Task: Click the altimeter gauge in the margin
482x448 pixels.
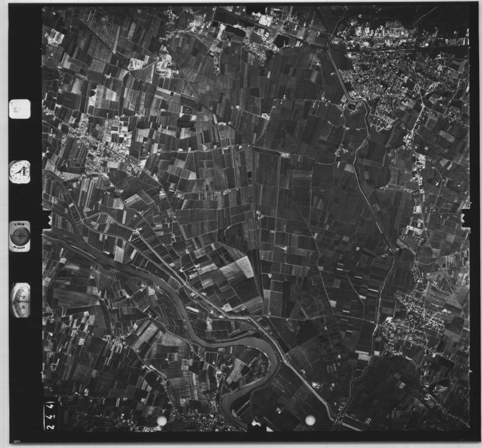Action: tap(20, 301)
